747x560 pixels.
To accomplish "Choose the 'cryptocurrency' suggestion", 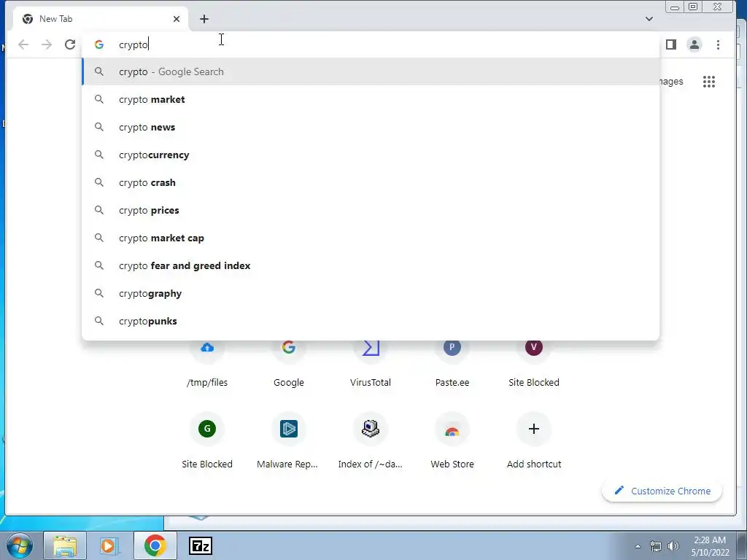I will coord(371,155).
